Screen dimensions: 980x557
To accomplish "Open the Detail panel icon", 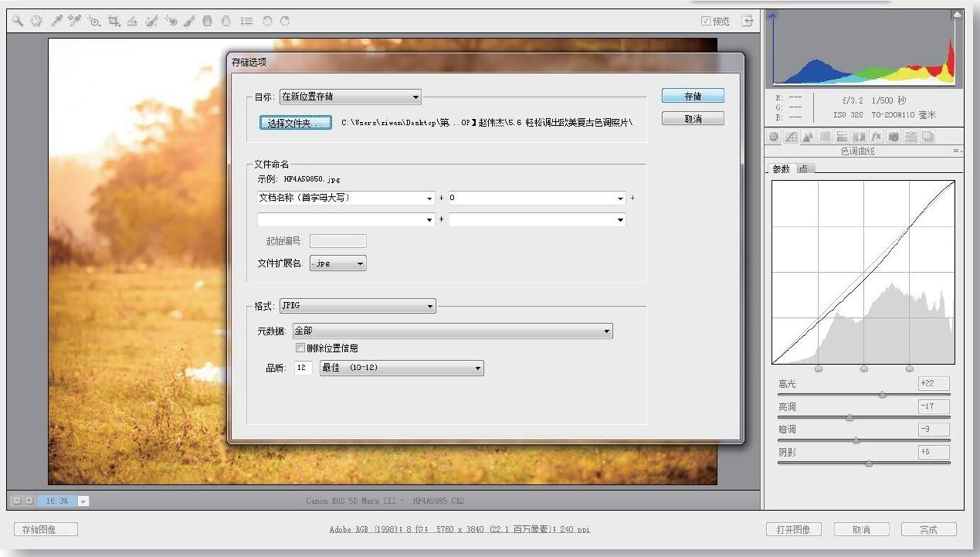I will (x=808, y=137).
